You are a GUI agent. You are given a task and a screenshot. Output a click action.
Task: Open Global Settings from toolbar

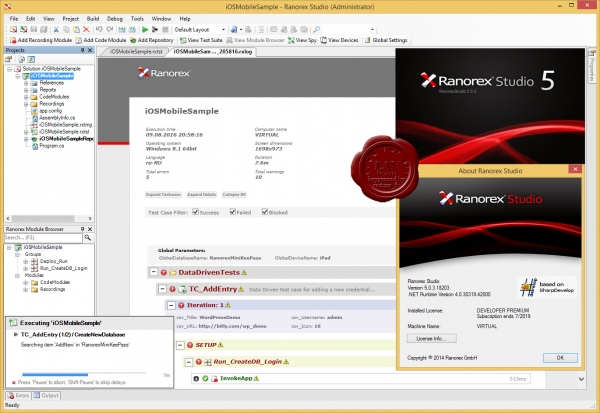tap(386, 40)
